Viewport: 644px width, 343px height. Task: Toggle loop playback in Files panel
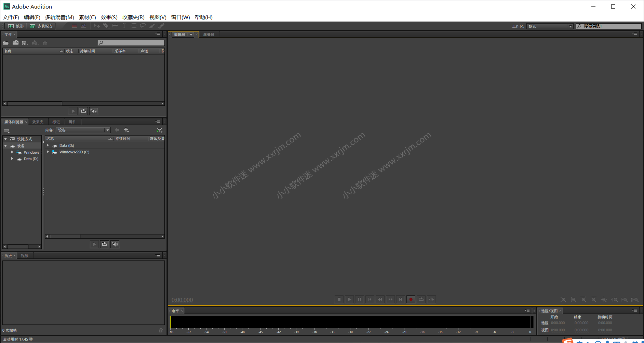[83, 111]
